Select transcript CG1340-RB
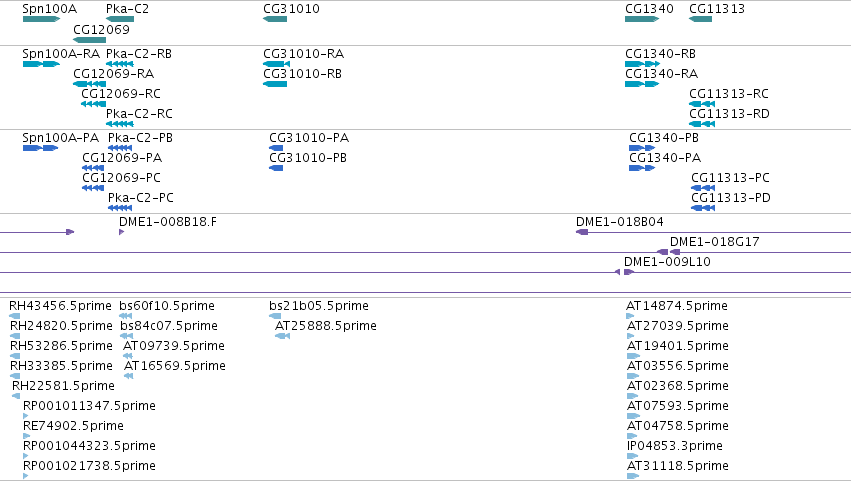The width and height of the screenshot is (851, 481). 661,54
